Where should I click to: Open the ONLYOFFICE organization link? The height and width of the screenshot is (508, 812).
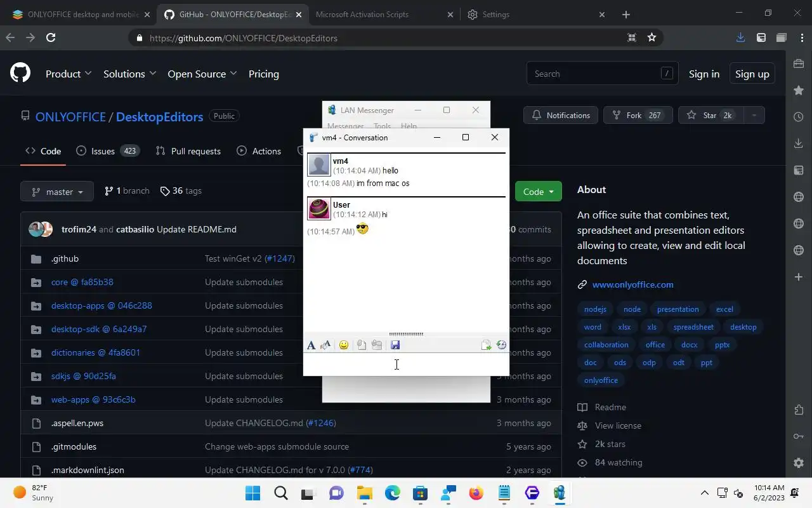pos(70,117)
